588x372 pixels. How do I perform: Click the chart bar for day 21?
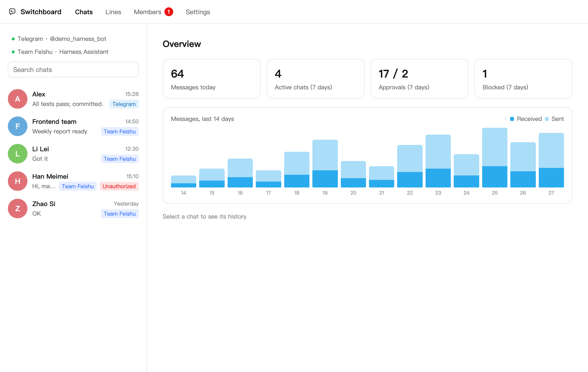click(x=381, y=177)
